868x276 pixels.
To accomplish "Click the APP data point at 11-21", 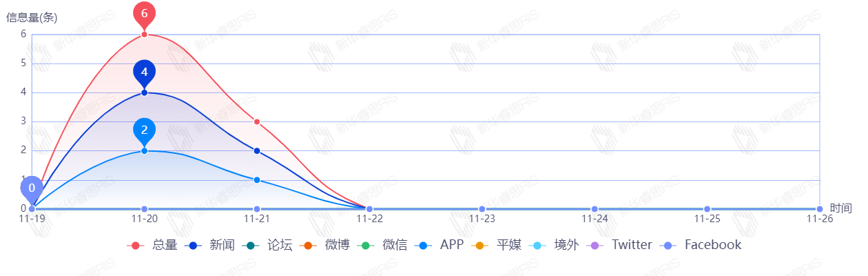I will [x=257, y=180].
